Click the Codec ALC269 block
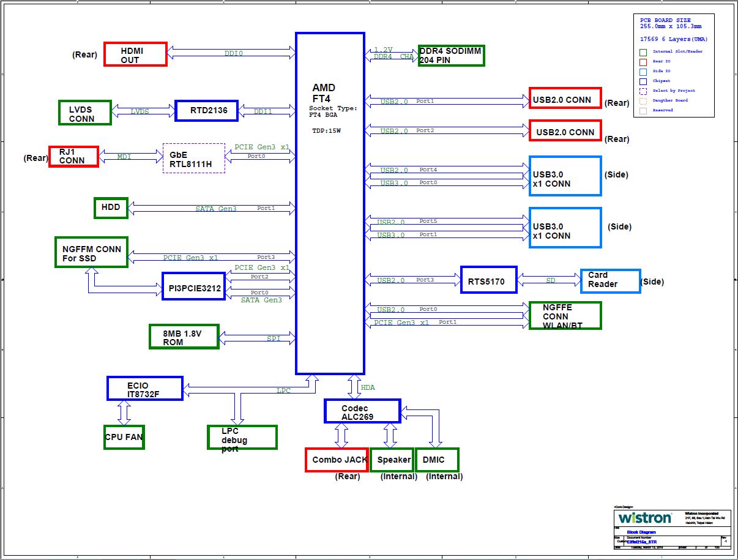738x560 pixels. coord(362,411)
